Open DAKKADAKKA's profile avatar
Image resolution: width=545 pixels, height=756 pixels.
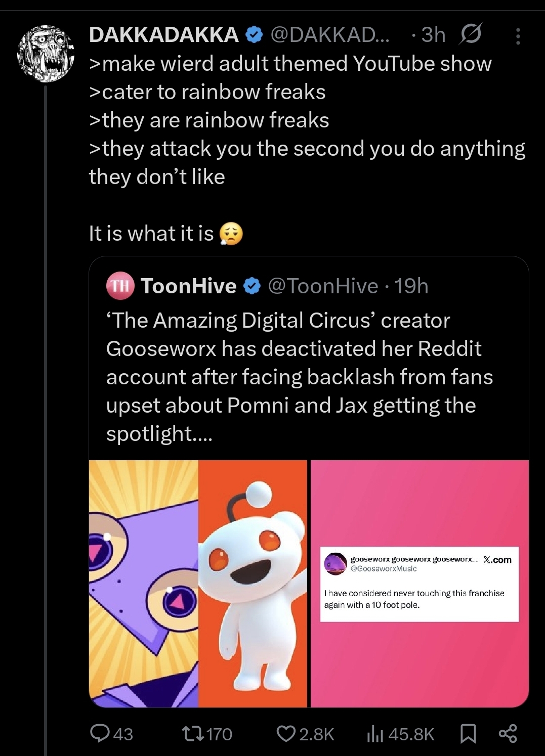click(x=46, y=53)
